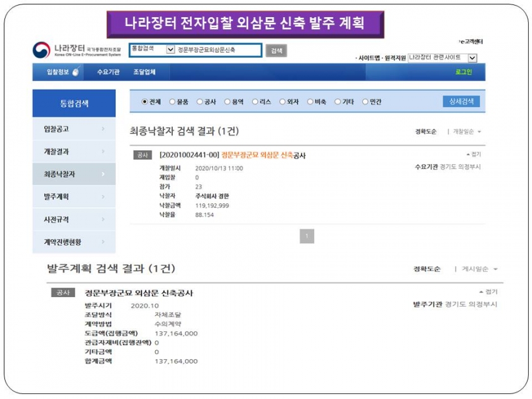The height and width of the screenshot is (399, 532).
Task: Select 시전규격 in the sidebar
Action: coord(74,220)
